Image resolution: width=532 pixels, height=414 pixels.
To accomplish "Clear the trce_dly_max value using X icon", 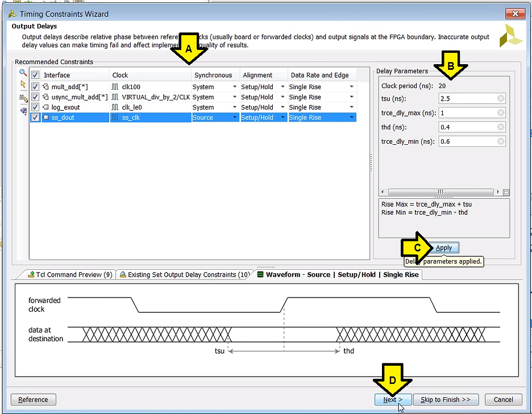I will [x=500, y=113].
